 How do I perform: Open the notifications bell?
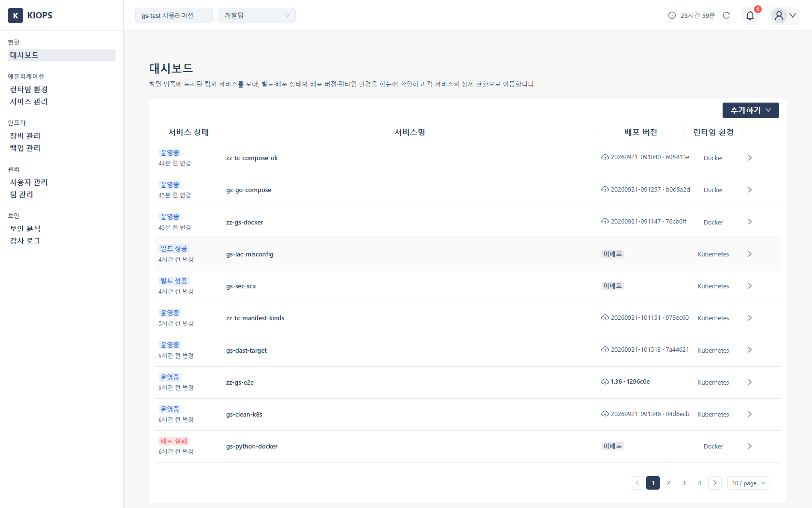(x=750, y=15)
